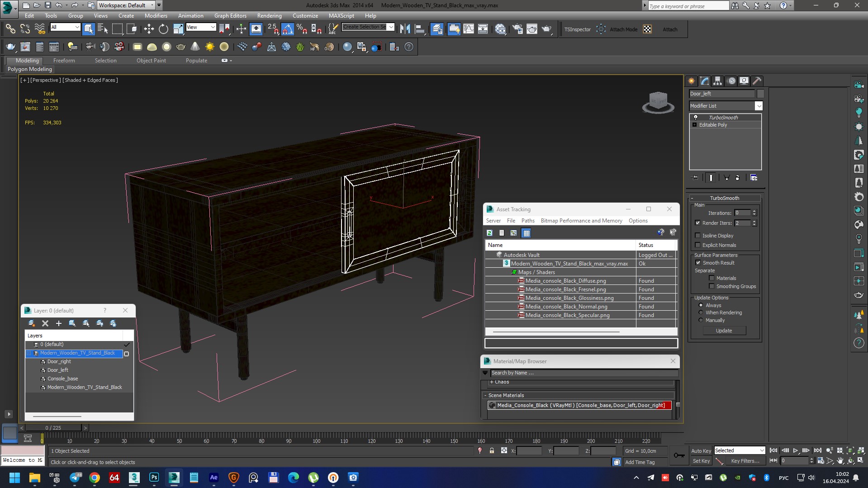Open the Graph Editors menu
868x488 pixels.
(230, 15)
